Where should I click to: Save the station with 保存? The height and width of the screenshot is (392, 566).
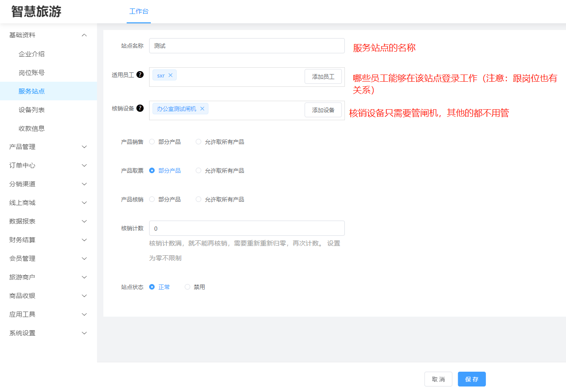click(x=472, y=379)
